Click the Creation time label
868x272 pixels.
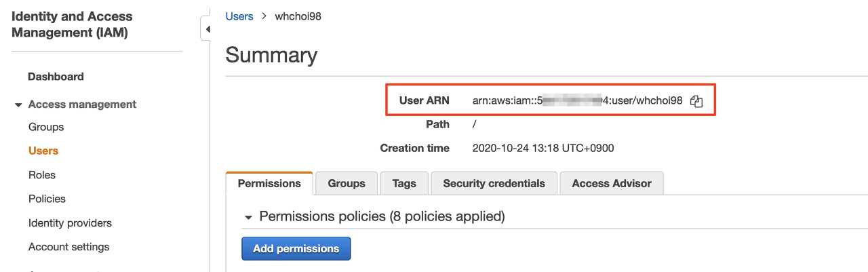coord(415,148)
